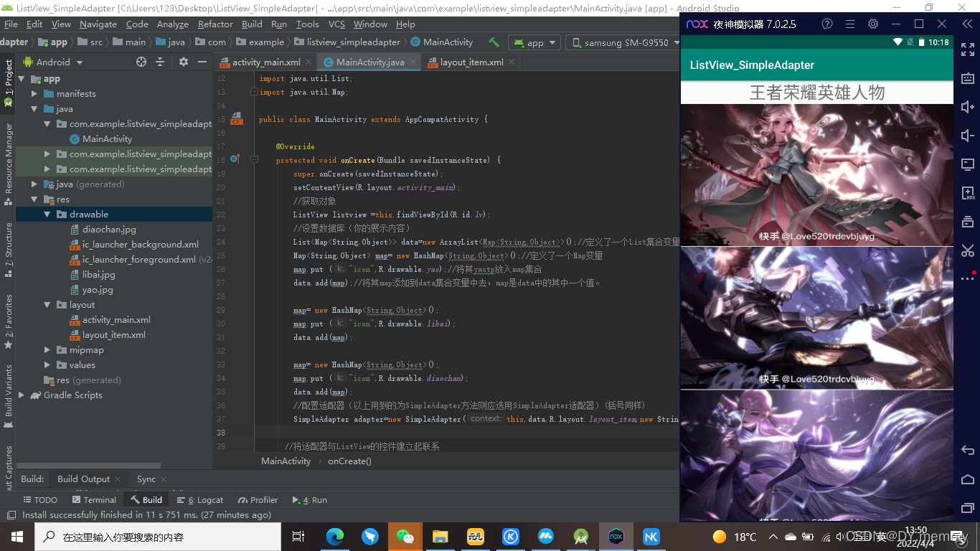This screenshot has height=551, width=980.
Task: Open the 4: Run tool window
Action: [x=309, y=500]
